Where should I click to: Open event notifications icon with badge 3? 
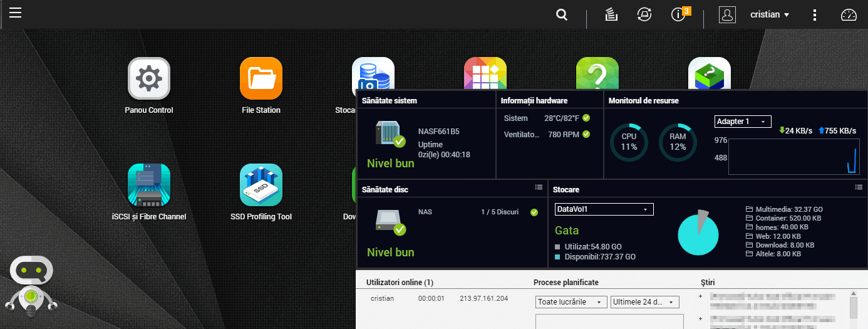pos(679,14)
